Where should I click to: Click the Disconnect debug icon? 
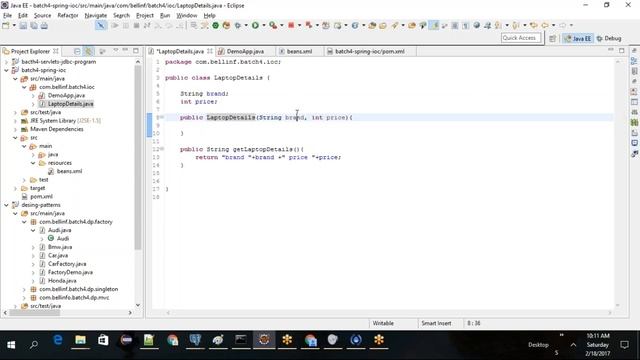147,26
